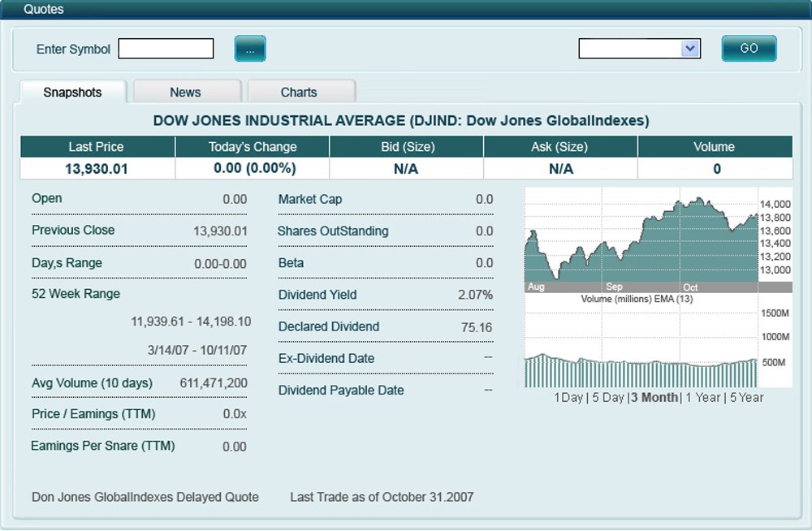Click the Volume column header
Image resolution: width=812 pixels, height=531 pixels.
[715, 147]
